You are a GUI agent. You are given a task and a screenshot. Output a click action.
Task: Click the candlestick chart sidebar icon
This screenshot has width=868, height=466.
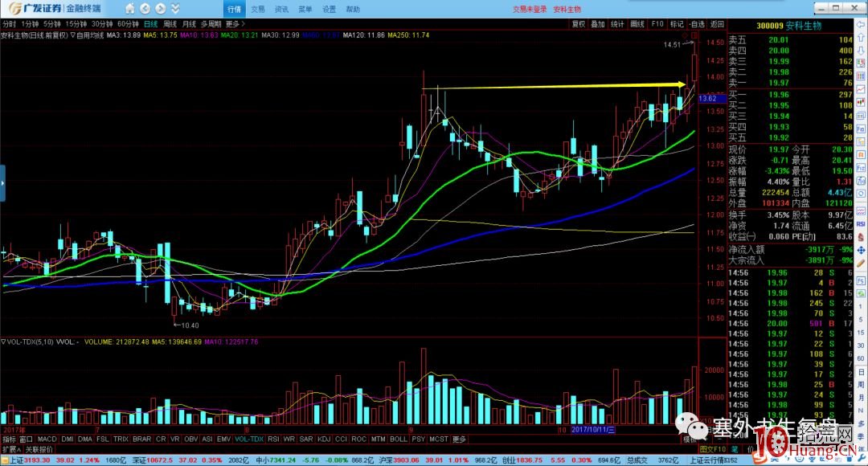click(862, 103)
